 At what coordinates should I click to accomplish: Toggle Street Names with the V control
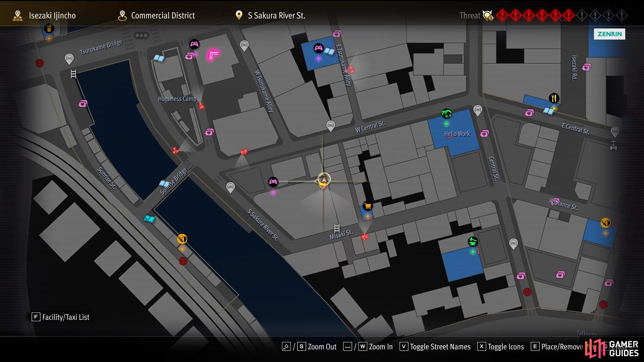pos(435,347)
